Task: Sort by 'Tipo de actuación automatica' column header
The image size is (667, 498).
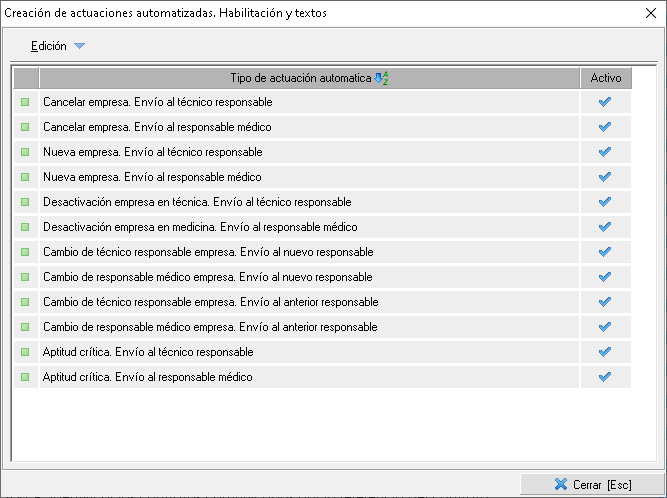Action: click(x=300, y=78)
